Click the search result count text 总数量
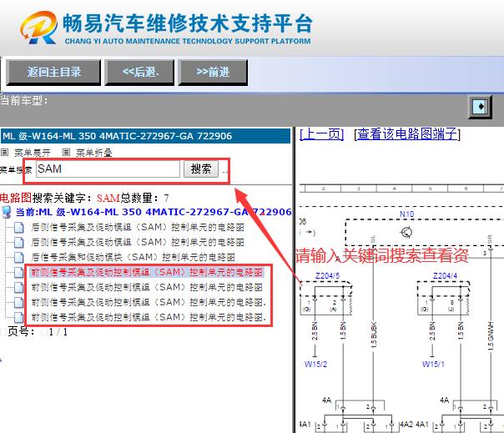Image resolution: width=504 pixels, height=433 pixels. click(x=144, y=198)
